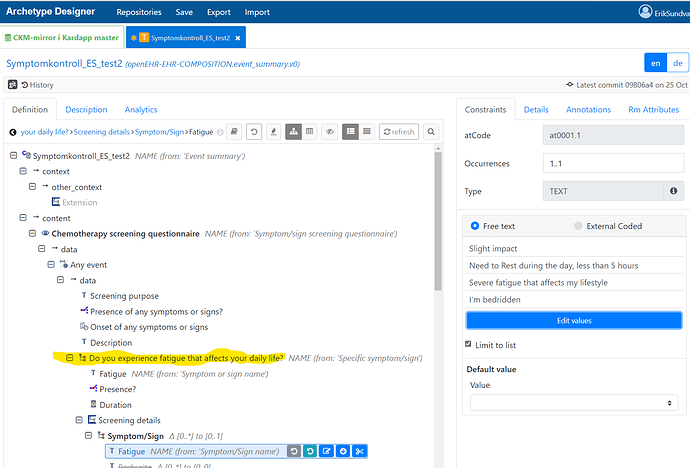690x468 pixels.
Task: Toggle the hidden-items eye icon in the toolbar
Action: pyautogui.click(x=330, y=132)
